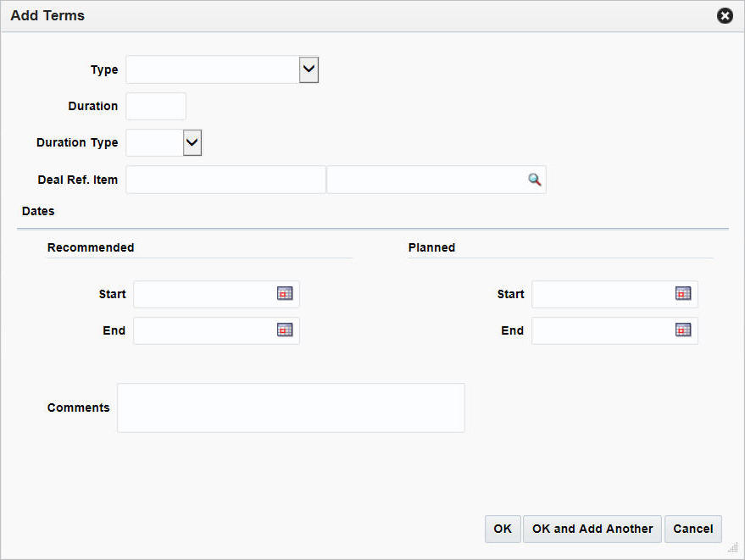Screen dimensions: 745x560
Task: Close the Add Terms dialog
Action: pyautogui.click(x=725, y=15)
